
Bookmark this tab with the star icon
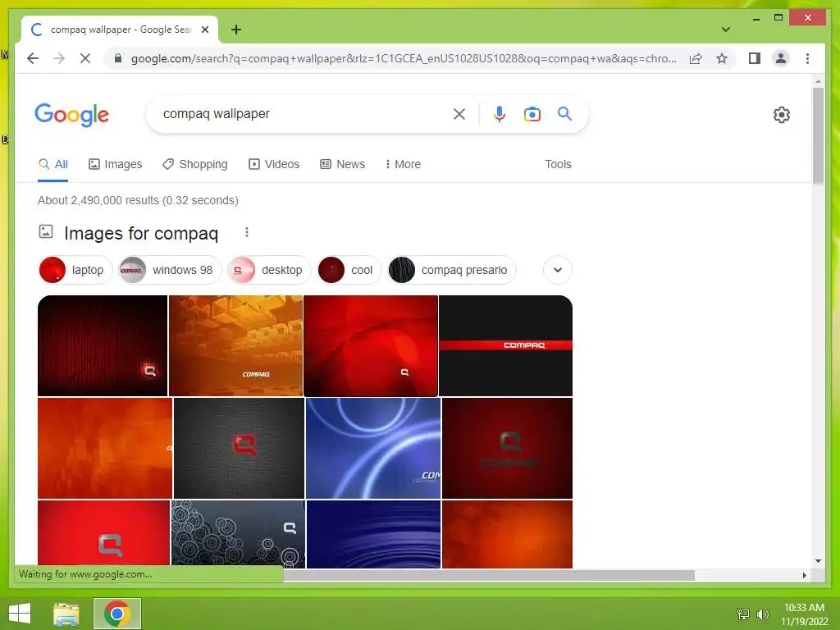(x=722, y=58)
